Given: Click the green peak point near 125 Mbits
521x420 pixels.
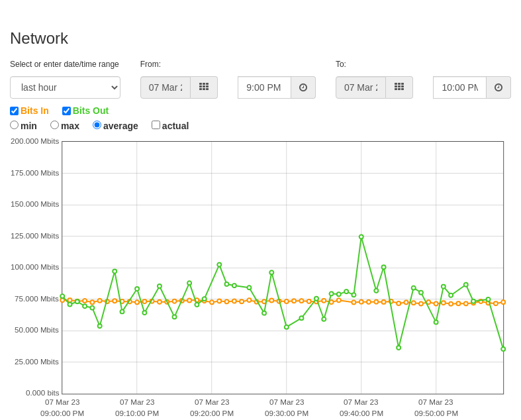Looking at the screenshot, I should click(361, 236).
